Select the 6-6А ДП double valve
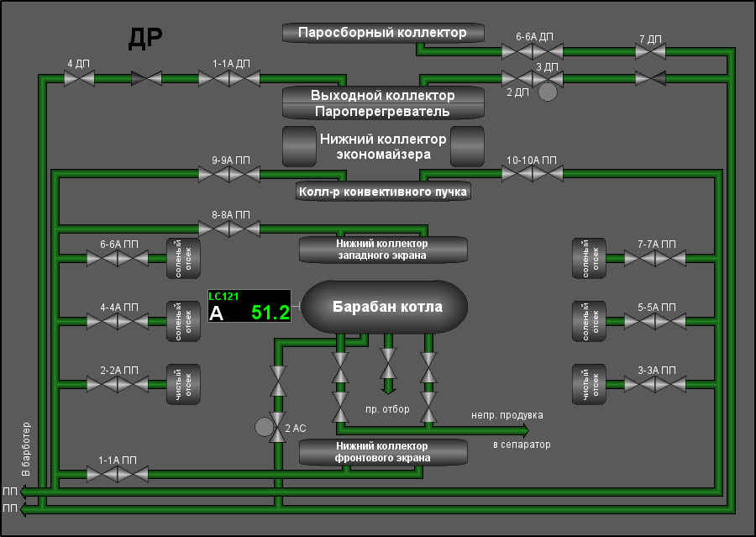This screenshot has width=756, height=537. click(x=533, y=51)
